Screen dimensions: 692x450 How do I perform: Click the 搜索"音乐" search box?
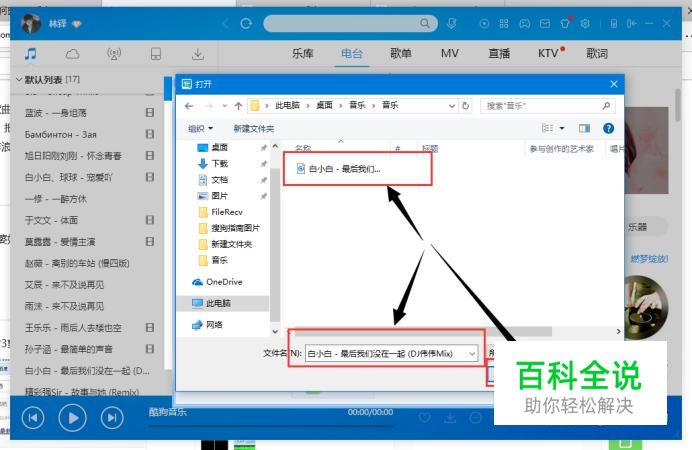pos(547,106)
